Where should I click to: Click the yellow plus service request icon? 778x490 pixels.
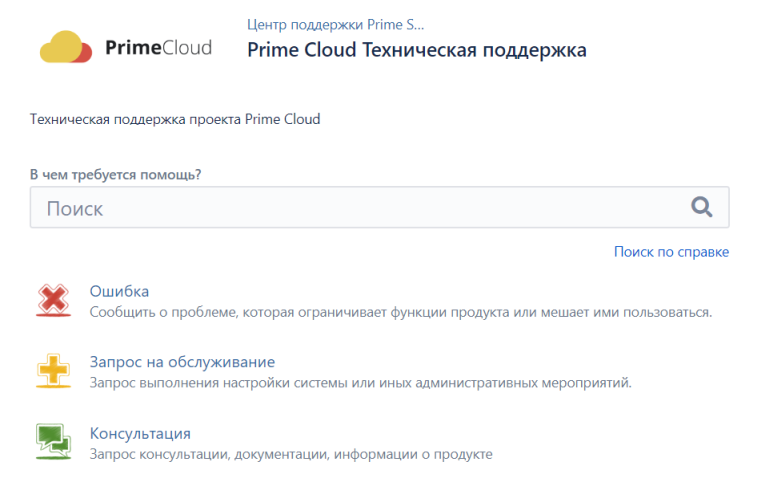pos(54,371)
